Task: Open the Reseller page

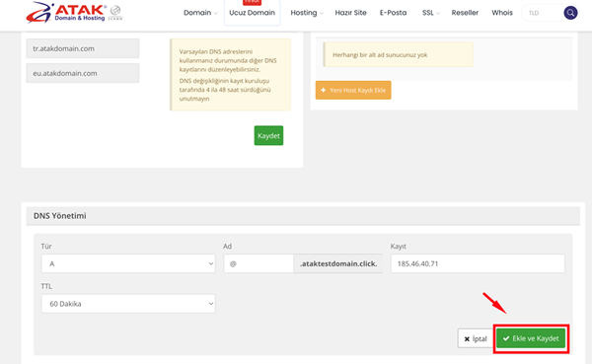Action: (x=465, y=13)
